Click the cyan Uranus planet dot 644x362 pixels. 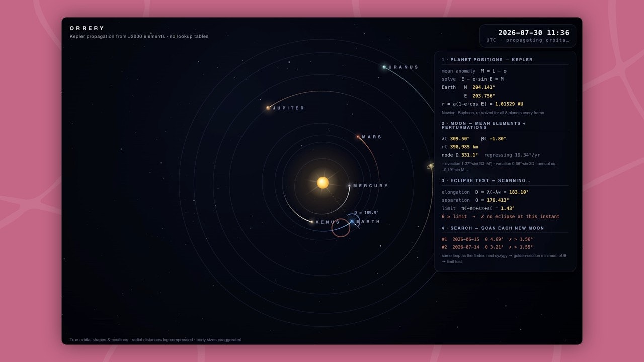tap(384, 67)
